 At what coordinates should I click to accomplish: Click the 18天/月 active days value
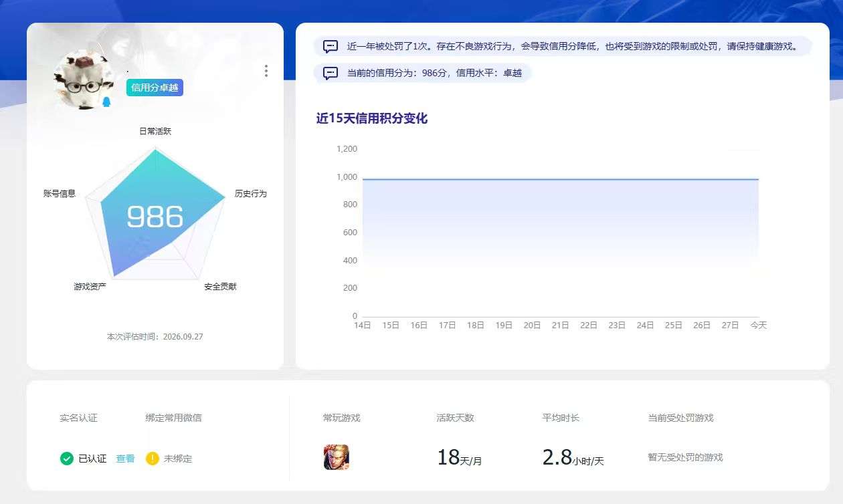[459, 458]
